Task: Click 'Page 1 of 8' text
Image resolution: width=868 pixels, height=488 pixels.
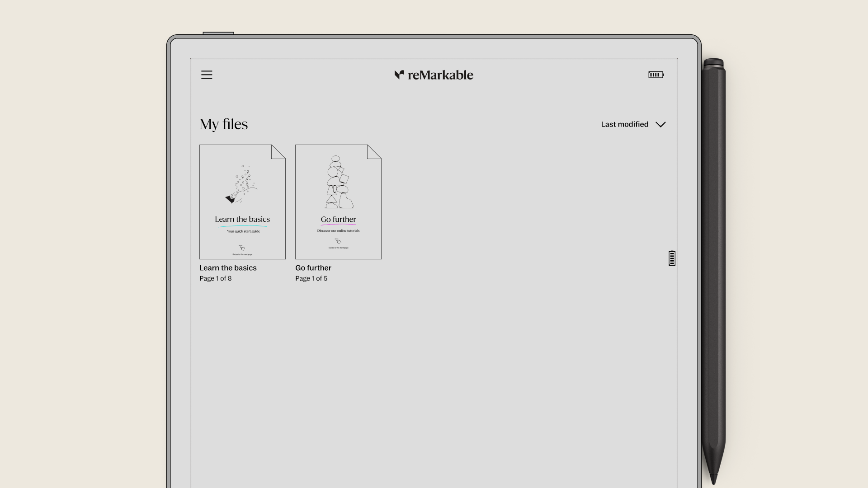Action: point(215,278)
